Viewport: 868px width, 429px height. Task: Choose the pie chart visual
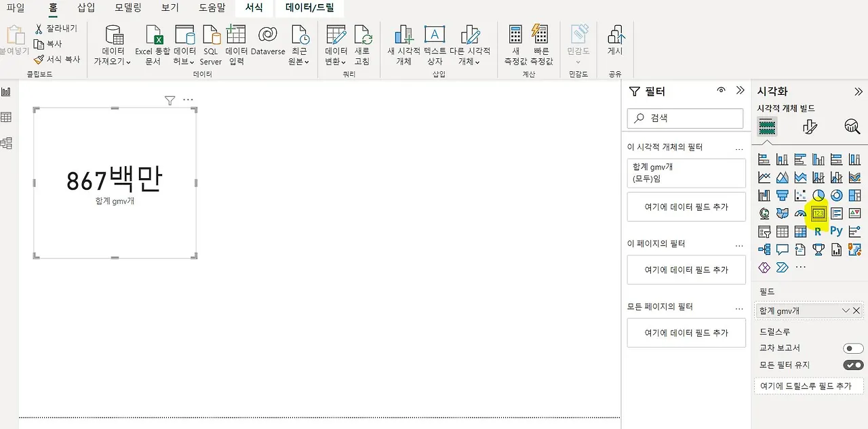pyautogui.click(x=818, y=195)
